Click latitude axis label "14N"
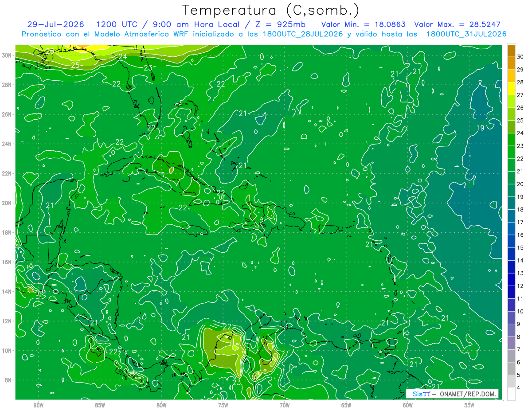 pyautogui.click(x=7, y=292)
